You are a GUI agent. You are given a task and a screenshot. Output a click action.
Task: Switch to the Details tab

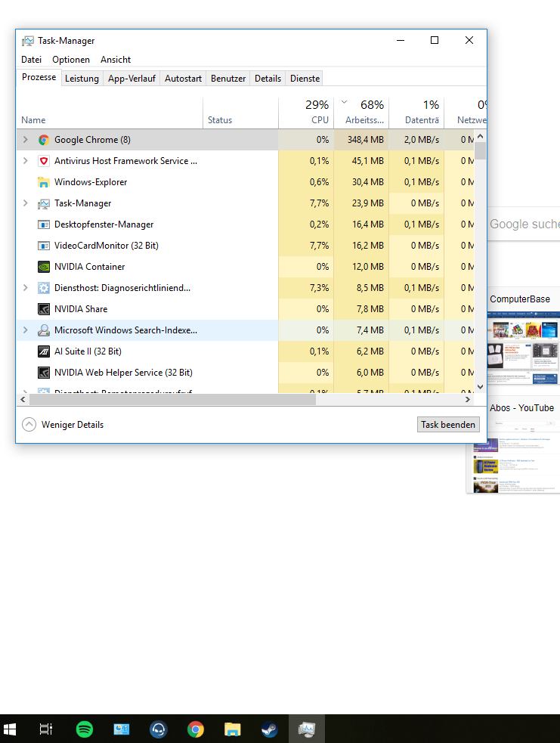point(268,79)
